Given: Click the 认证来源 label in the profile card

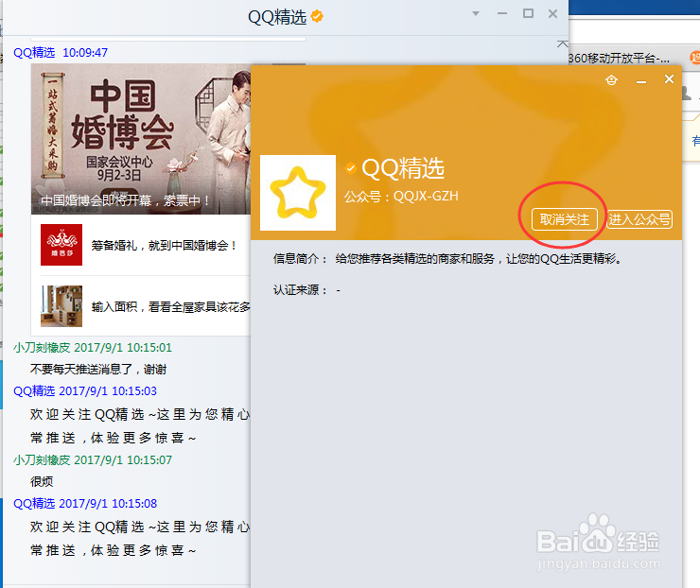Looking at the screenshot, I should click(x=301, y=290).
